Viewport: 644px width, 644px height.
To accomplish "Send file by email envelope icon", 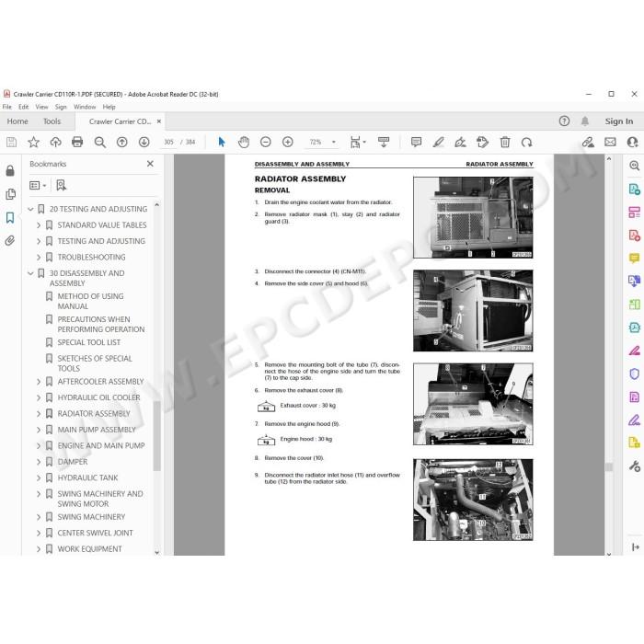I will [610, 142].
